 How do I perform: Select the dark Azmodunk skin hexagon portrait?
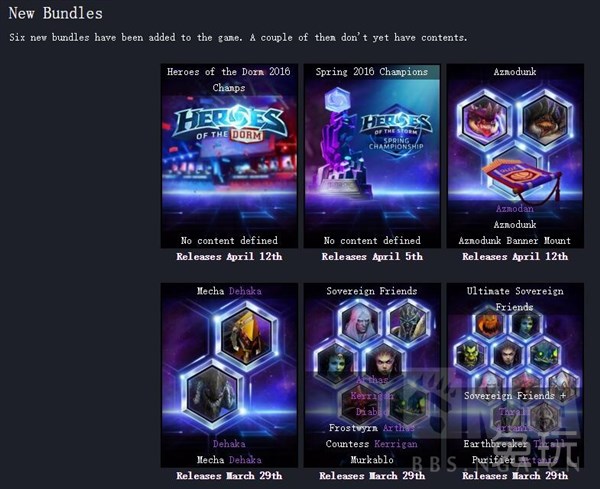pos(545,118)
